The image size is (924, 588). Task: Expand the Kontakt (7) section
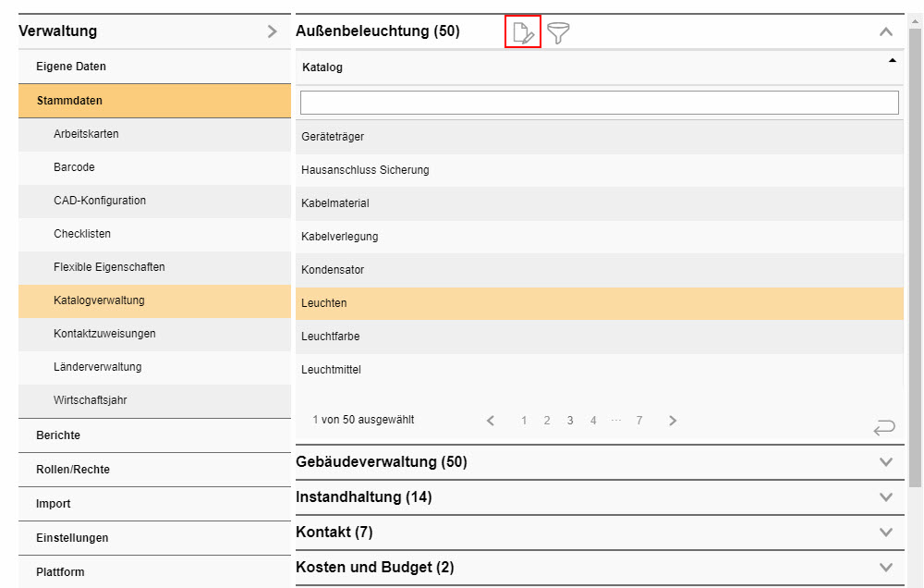point(885,532)
